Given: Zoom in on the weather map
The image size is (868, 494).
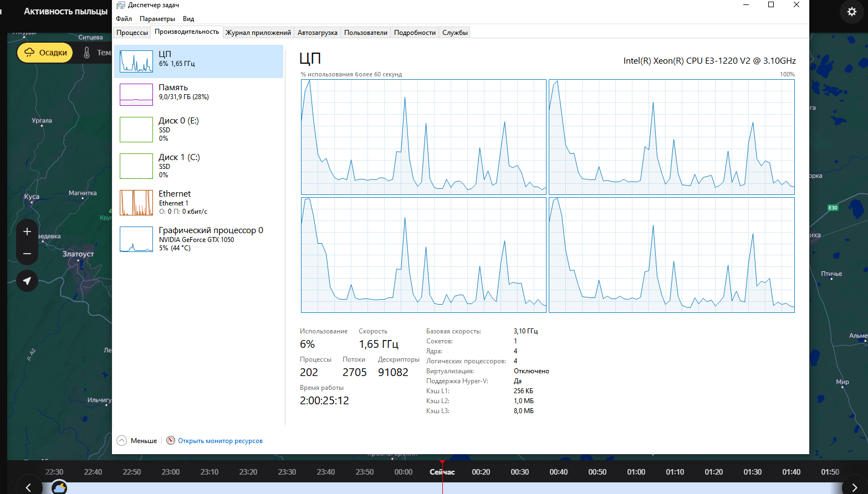Looking at the screenshot, I should pos(27,231).
